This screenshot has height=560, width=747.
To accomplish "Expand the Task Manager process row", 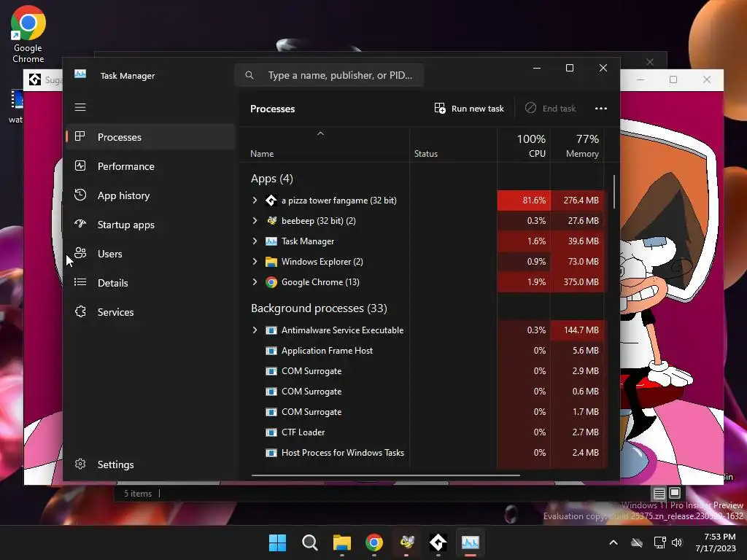I will pos(255,241).
